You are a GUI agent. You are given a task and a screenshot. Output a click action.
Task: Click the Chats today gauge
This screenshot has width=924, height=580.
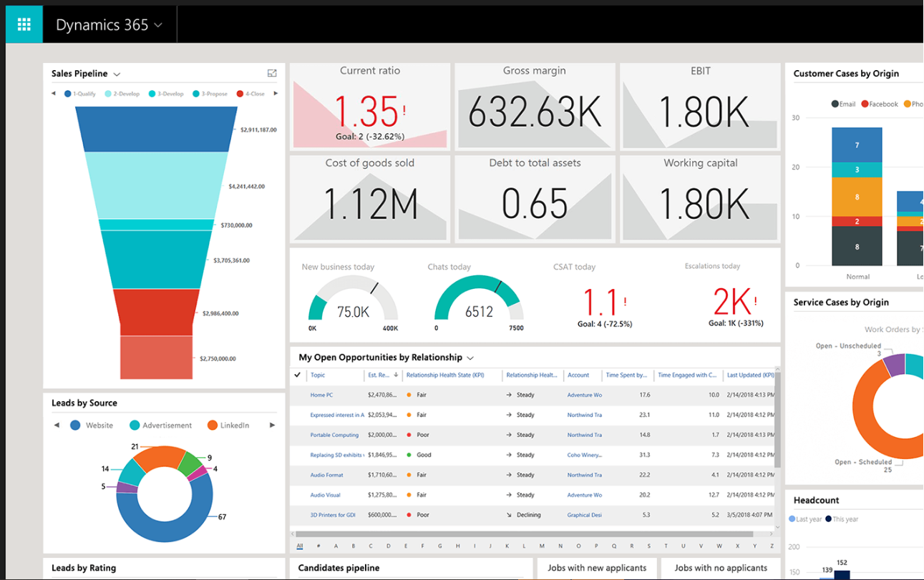[479, 300]
